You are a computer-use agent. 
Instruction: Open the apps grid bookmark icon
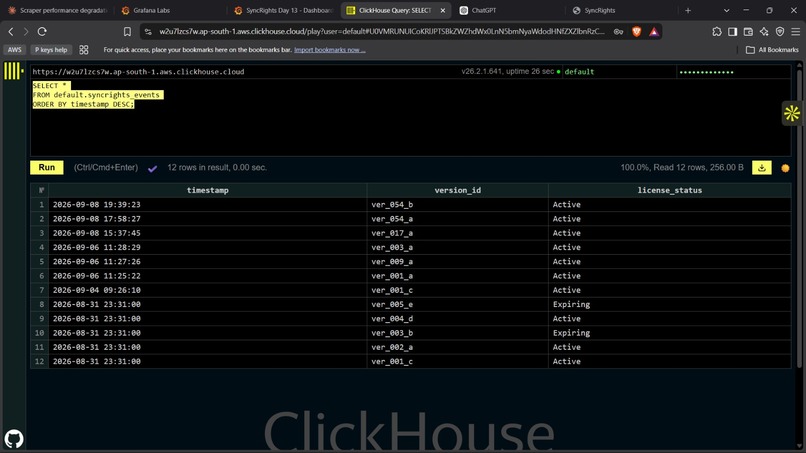point(84,50)
